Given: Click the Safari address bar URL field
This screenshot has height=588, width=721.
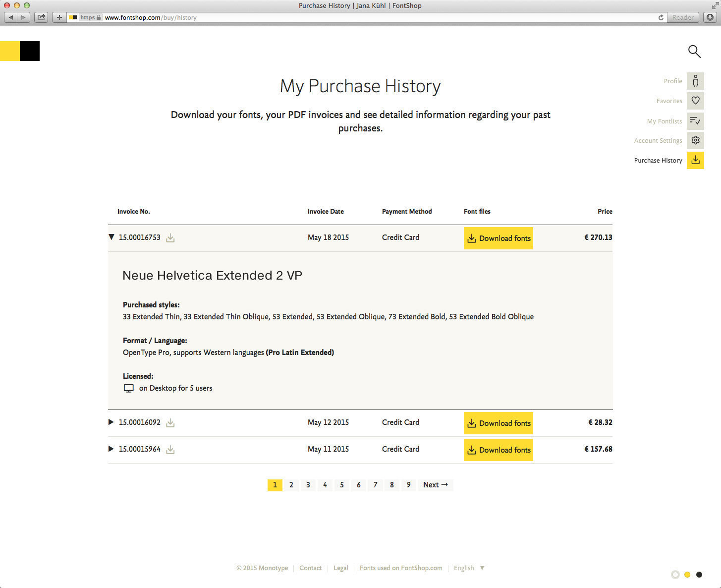Looking at the screenshot, I should [367, 17].
